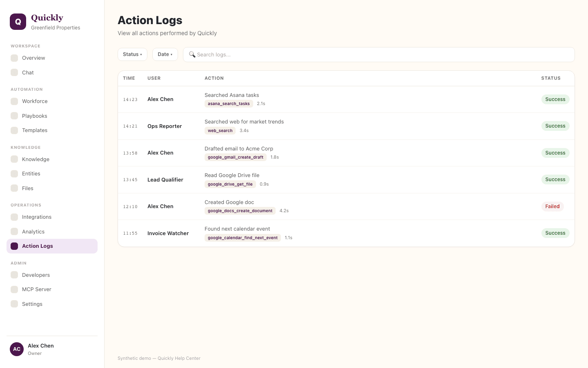This screenshot has height=368, width=588.
Task: Go to the Files page
Action: click(52, 188)
